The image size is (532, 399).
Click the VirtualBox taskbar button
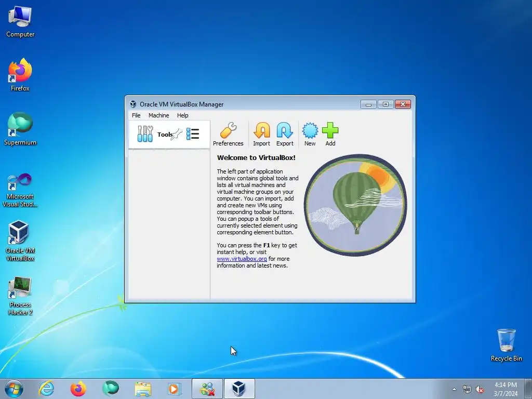239,389
